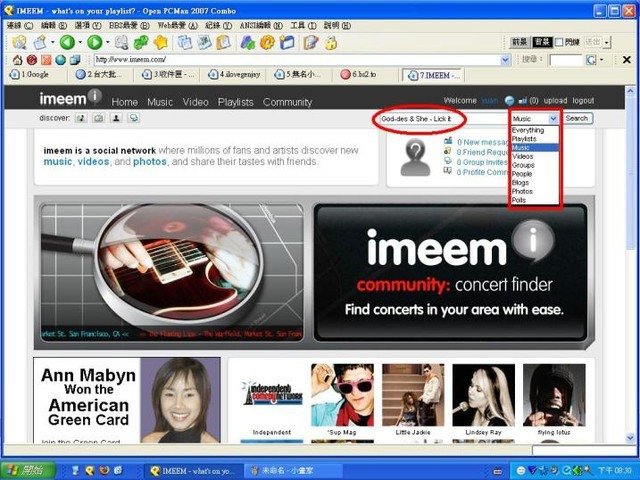
Task: Go to Community in imeem navigation
Action: point(287,102)
